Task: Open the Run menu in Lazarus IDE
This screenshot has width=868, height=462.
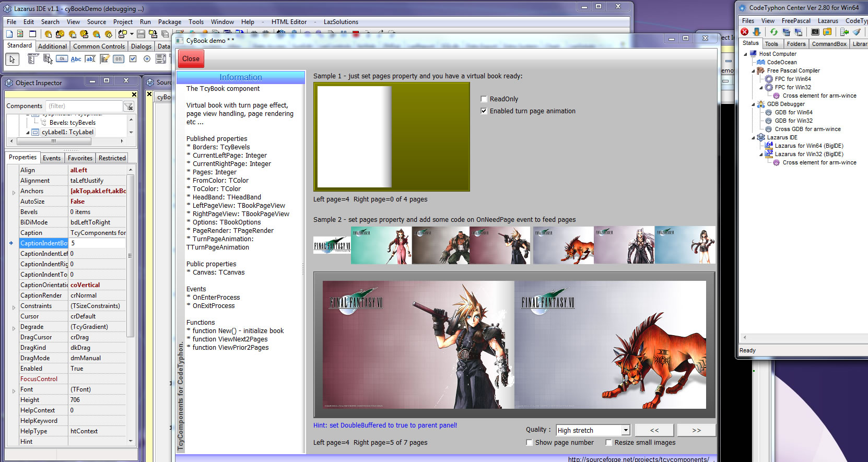Action: pos(145,22)
